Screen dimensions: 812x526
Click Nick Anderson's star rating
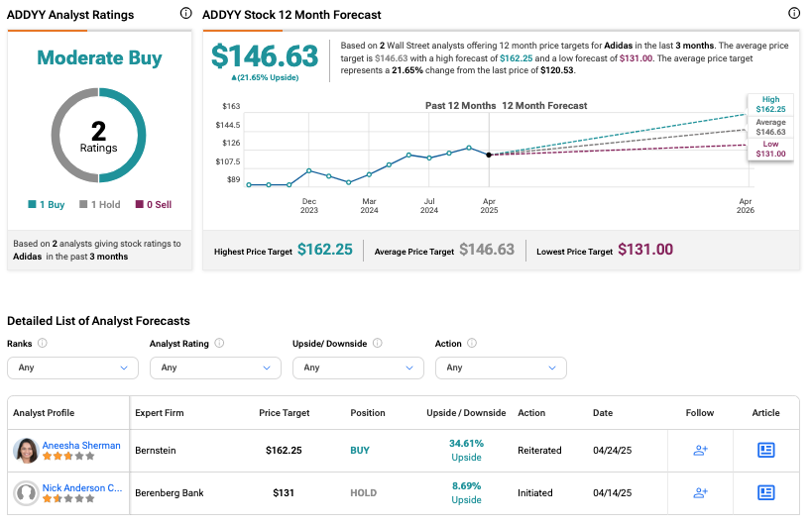68,498
